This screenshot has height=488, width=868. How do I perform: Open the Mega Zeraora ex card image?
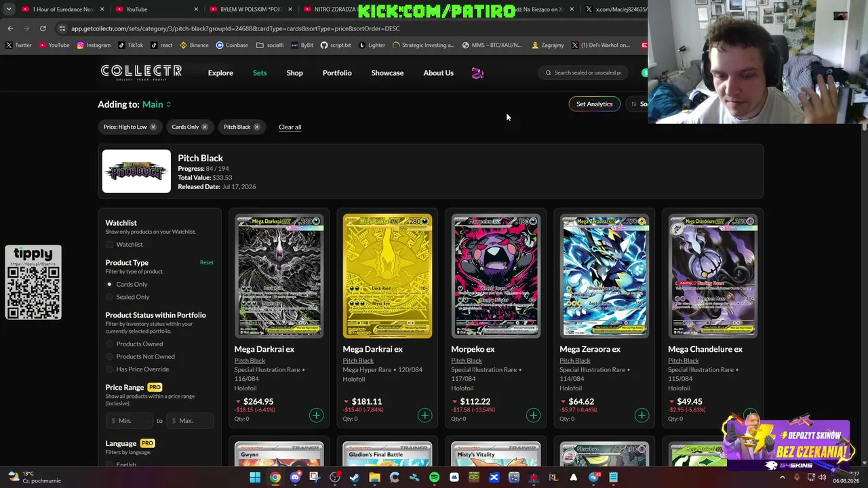click(604, 276)
